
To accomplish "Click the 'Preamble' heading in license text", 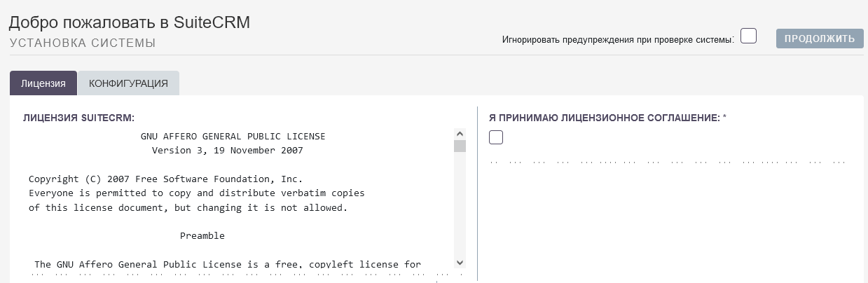I will 202,235.
